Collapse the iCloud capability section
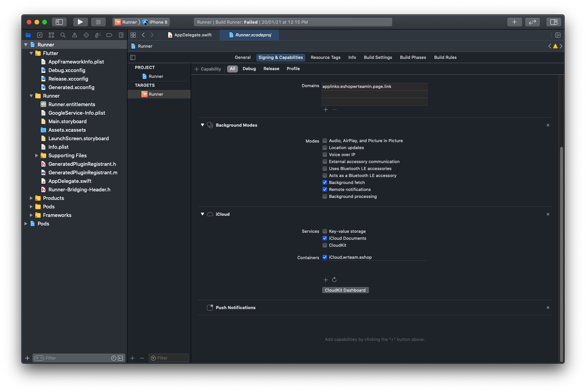Viewport: 586px width, 392px height. click(202, 214)
